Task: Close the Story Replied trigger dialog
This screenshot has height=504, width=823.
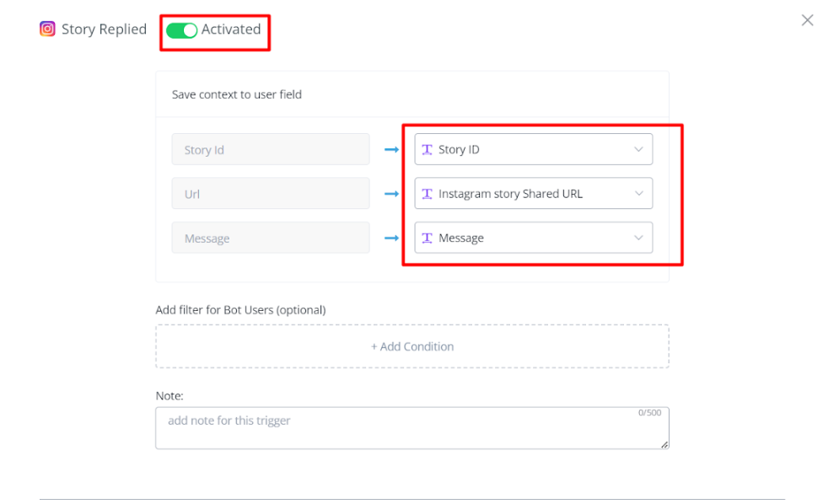Action: [807, 20]
